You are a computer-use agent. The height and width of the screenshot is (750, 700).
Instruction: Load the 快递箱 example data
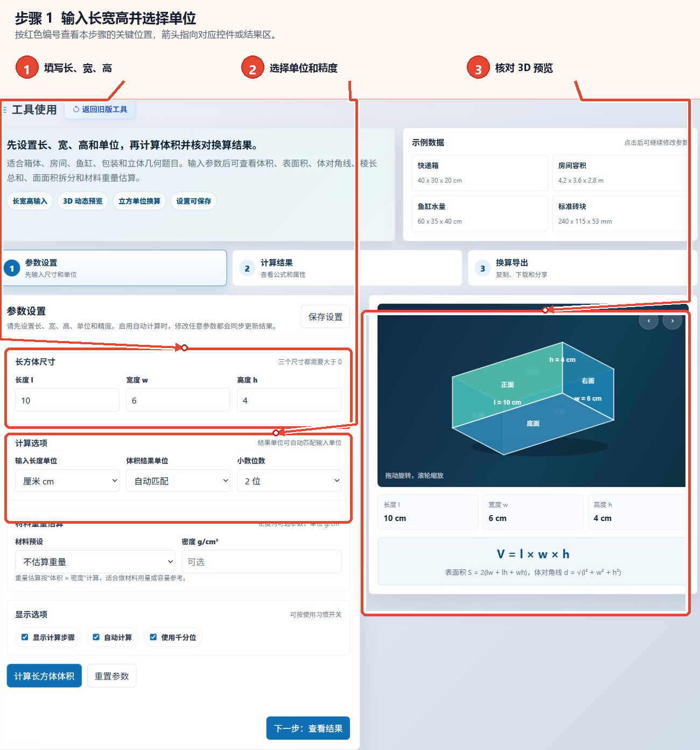coord(480,173)
